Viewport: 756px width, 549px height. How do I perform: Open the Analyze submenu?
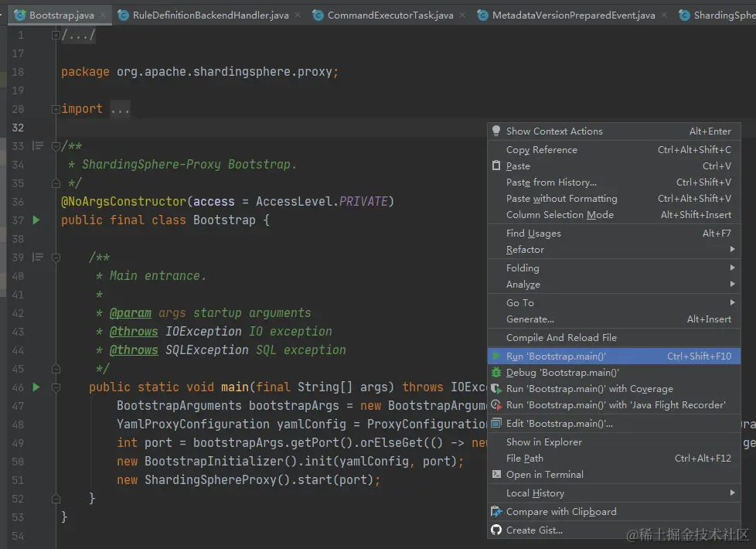click(x=614, y=284)
